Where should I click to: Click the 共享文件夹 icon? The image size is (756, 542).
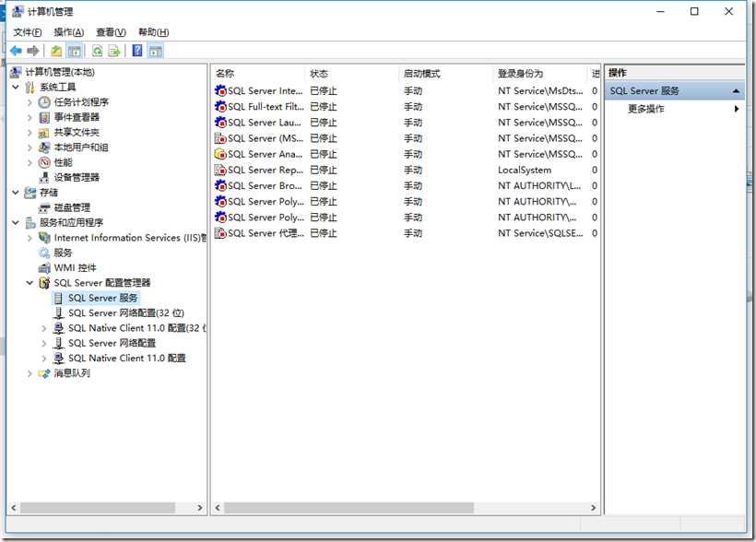44,133
